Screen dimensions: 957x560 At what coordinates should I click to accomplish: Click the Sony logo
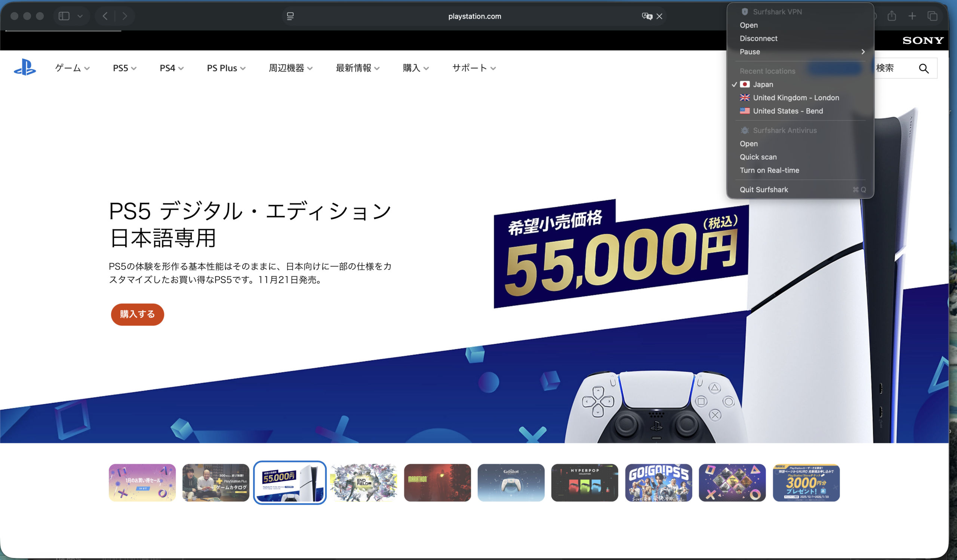[x=923, y=40]
